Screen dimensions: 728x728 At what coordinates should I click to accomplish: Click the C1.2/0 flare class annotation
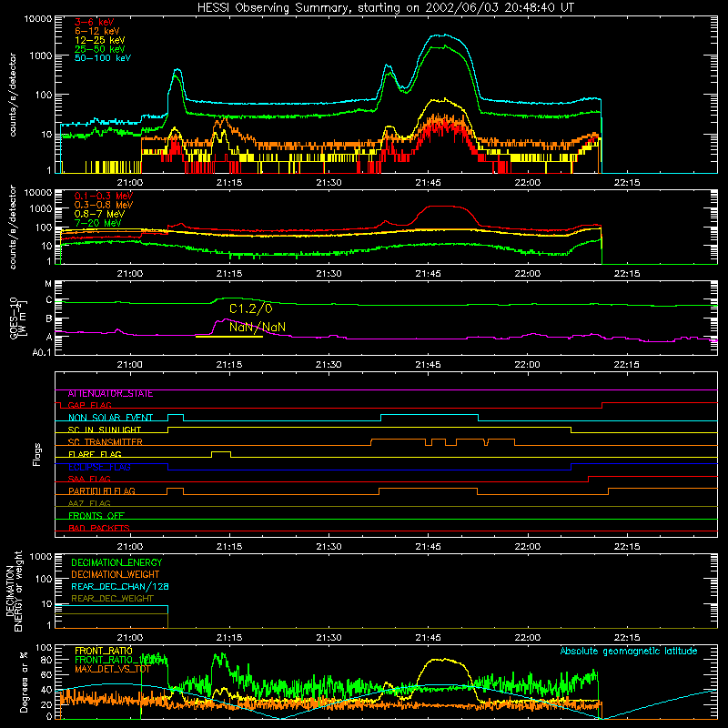pos(251,308)
